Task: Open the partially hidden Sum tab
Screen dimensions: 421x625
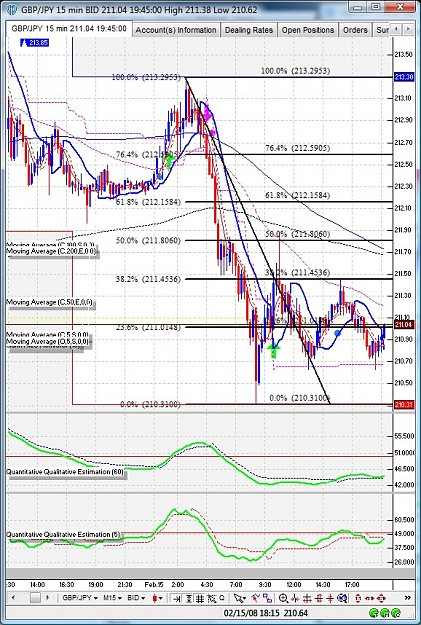Action: coord(381,30)
